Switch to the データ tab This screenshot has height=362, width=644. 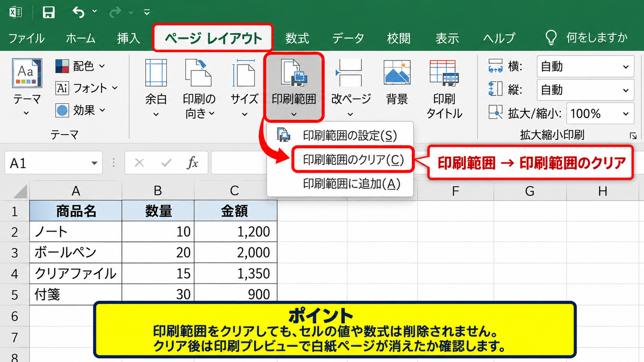348,38
